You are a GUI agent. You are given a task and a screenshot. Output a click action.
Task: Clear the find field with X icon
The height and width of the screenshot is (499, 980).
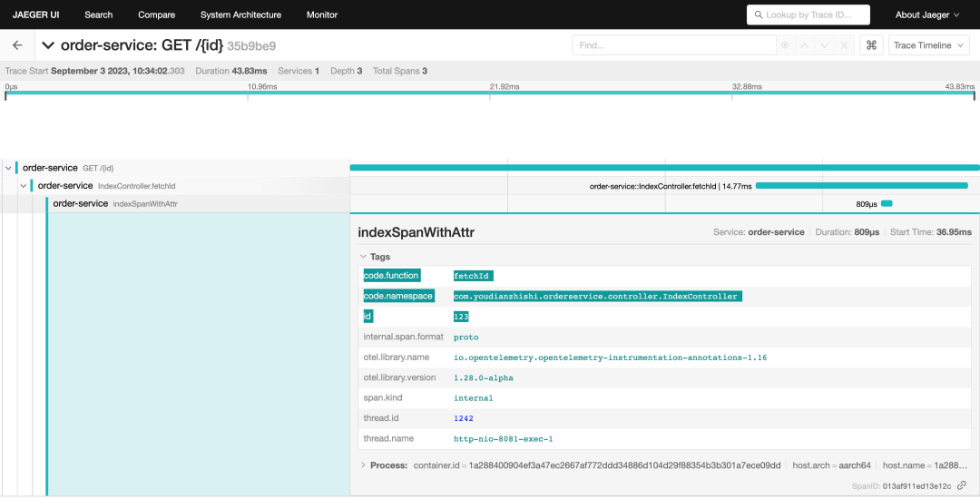click(x=845, y=45)
